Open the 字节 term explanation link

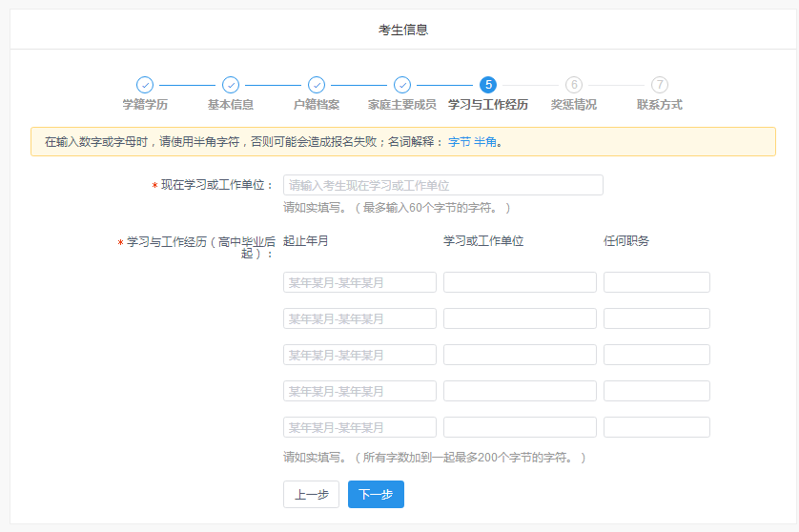click(459, 142)
